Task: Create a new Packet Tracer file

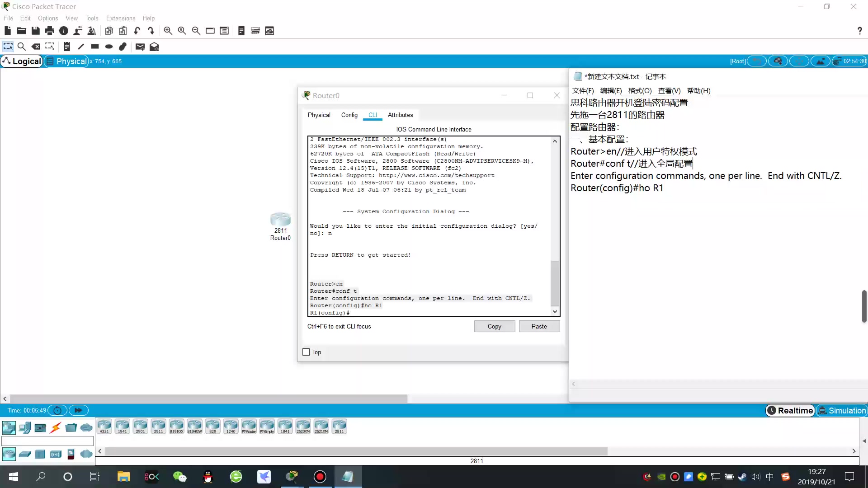Action: [7, 31]
